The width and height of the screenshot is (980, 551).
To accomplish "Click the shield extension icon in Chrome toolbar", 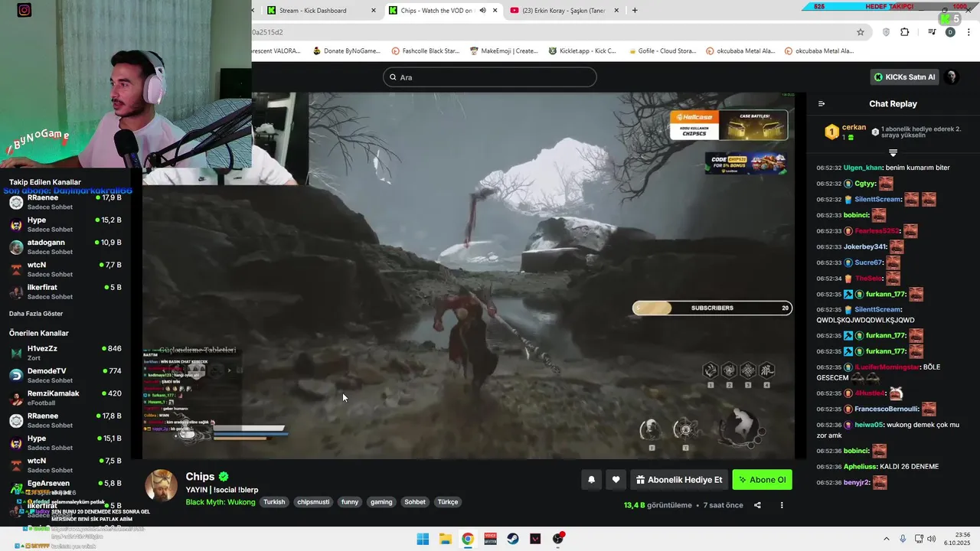I will (x=887, y=32).
